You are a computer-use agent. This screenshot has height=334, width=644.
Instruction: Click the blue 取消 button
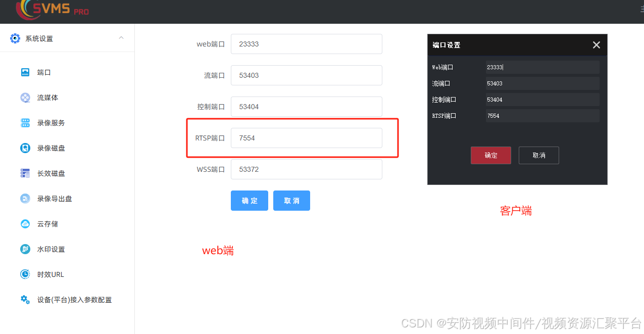coord(291,201)
